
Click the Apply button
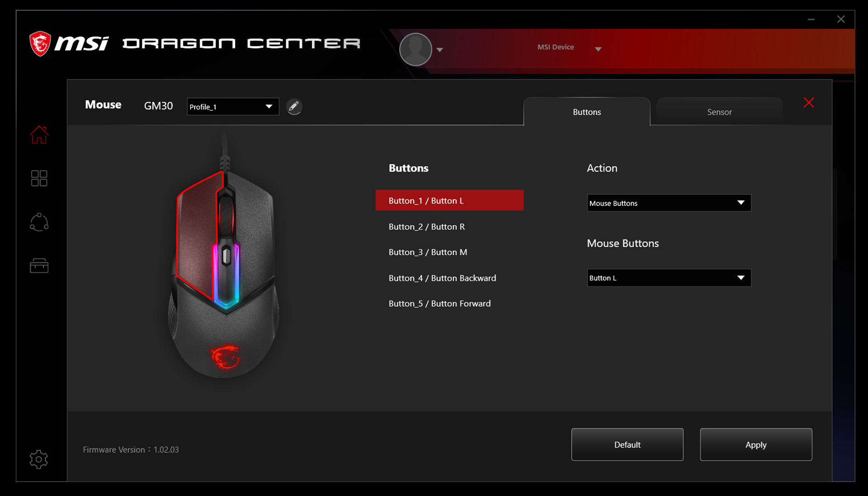pos(756,445)
